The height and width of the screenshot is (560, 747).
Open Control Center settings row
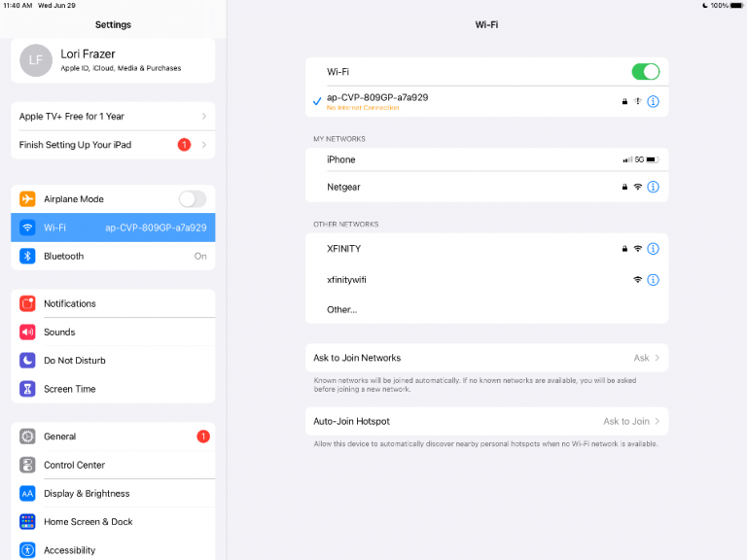pyautogui.click(x=113, y=465)
